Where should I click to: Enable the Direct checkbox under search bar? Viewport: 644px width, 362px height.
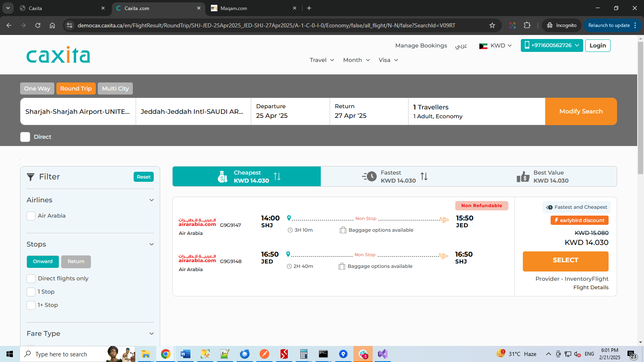25,137
